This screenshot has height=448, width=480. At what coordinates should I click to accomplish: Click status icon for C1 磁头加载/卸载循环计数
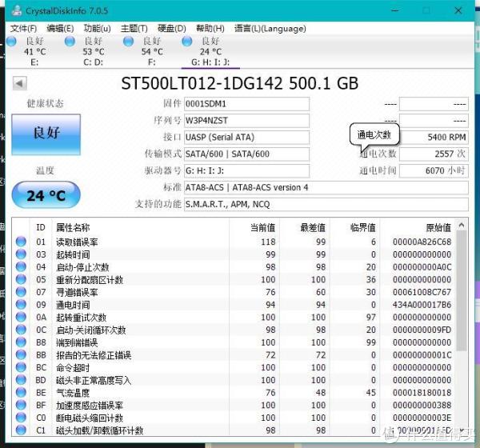(x=21, y=430)
